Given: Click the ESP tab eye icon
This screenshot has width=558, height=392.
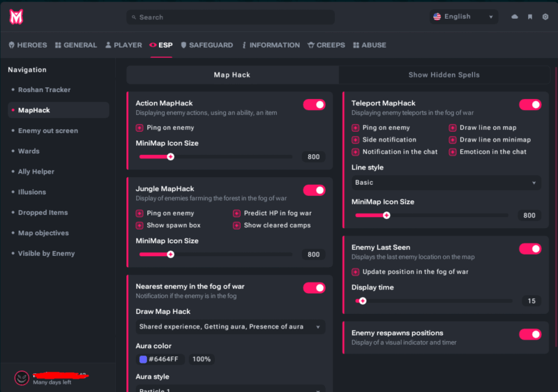Looking at the screenshot, I should pos(153,45).
